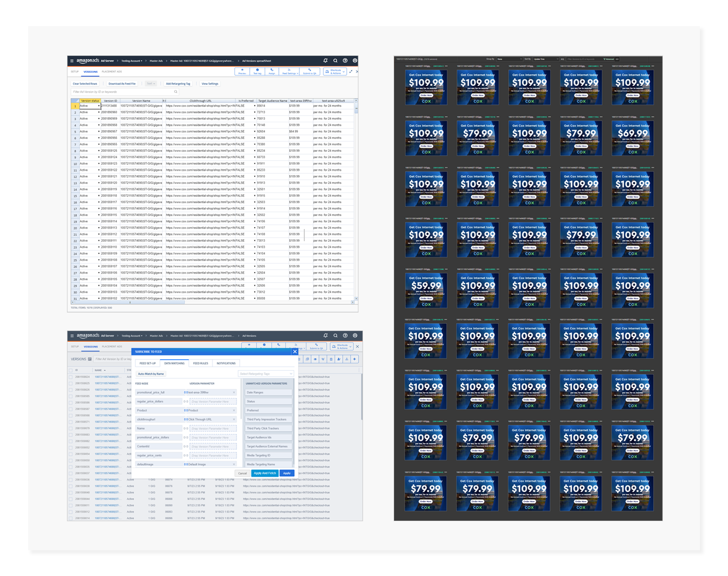Click Auto-Match by Name button
Screen dimensions: 728x576
pyautogui.click(x=151, y=374)
